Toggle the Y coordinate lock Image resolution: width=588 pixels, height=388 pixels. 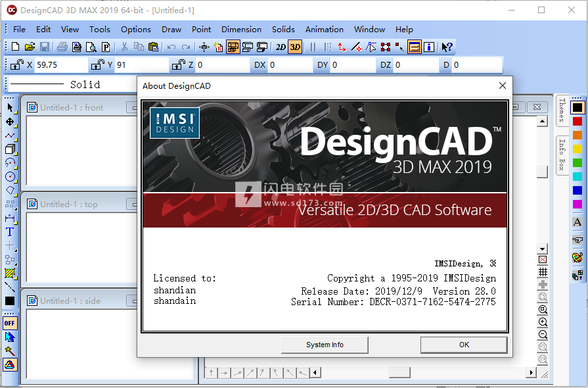coord(97,65)
